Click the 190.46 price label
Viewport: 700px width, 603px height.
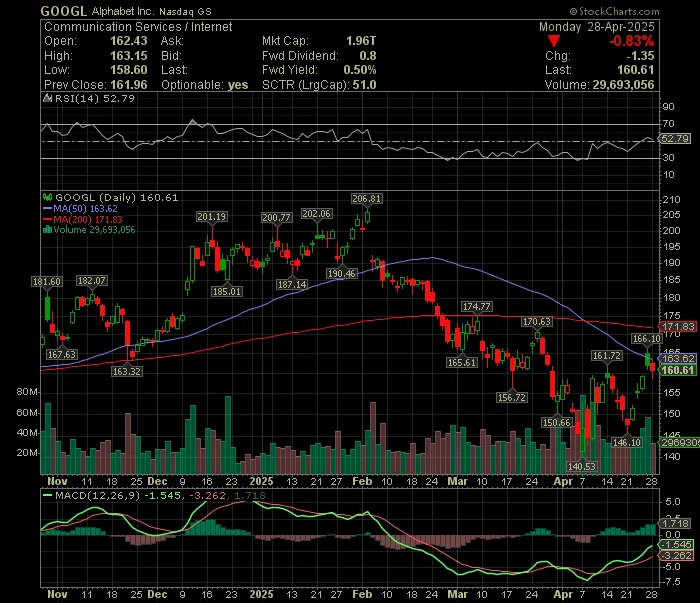(x=342, y=274)
